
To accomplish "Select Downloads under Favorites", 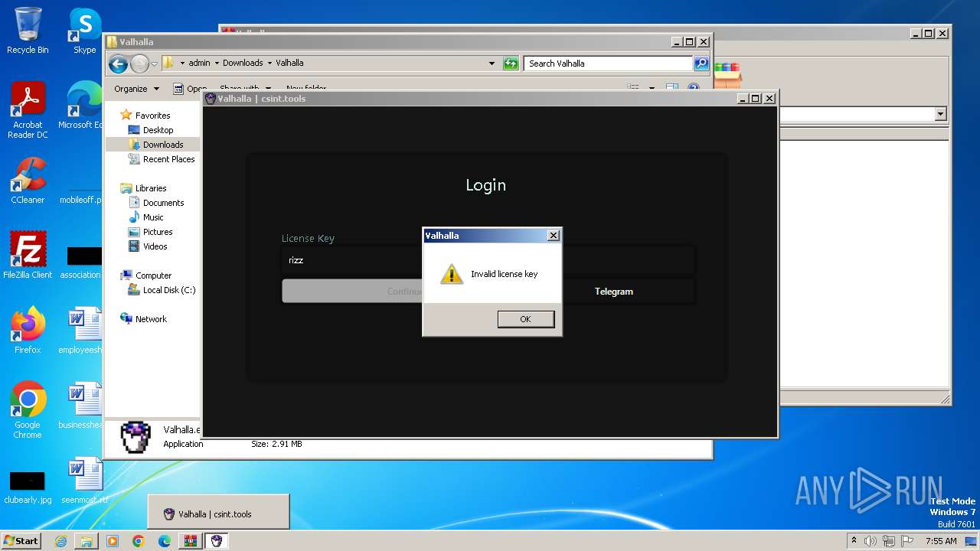I will point(163,145).
